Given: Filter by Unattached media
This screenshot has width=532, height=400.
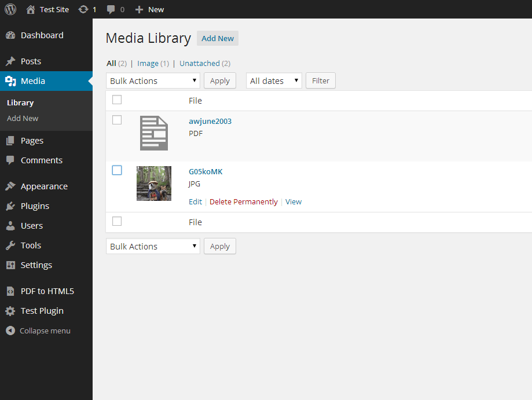Looking at the screenshot, I should point(200,64).
